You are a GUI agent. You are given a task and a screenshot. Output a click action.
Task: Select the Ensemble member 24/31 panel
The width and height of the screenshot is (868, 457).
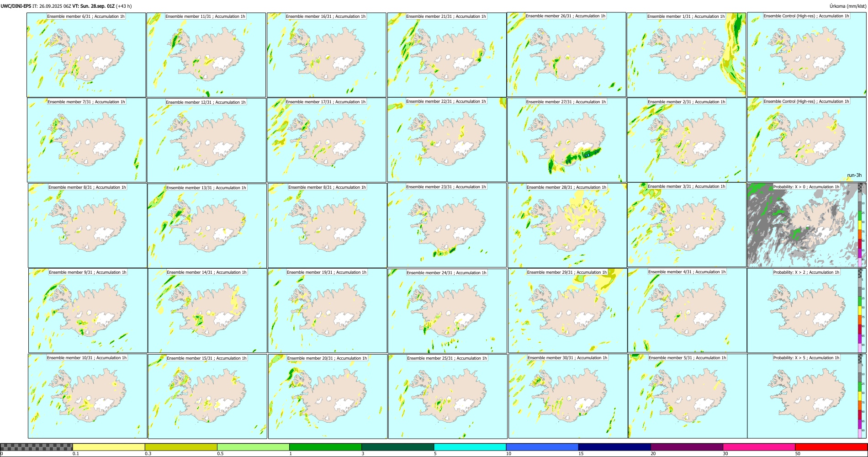(x=447, y=311)
